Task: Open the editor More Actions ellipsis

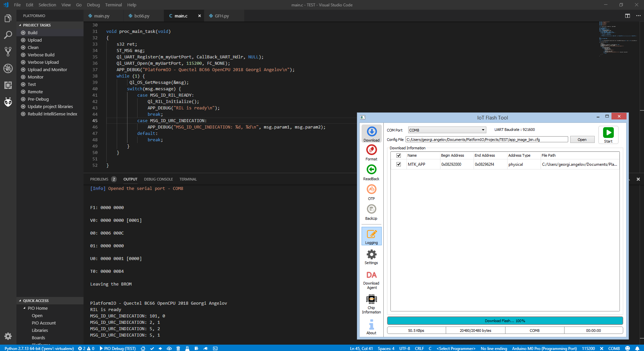Action: [638, 16]
